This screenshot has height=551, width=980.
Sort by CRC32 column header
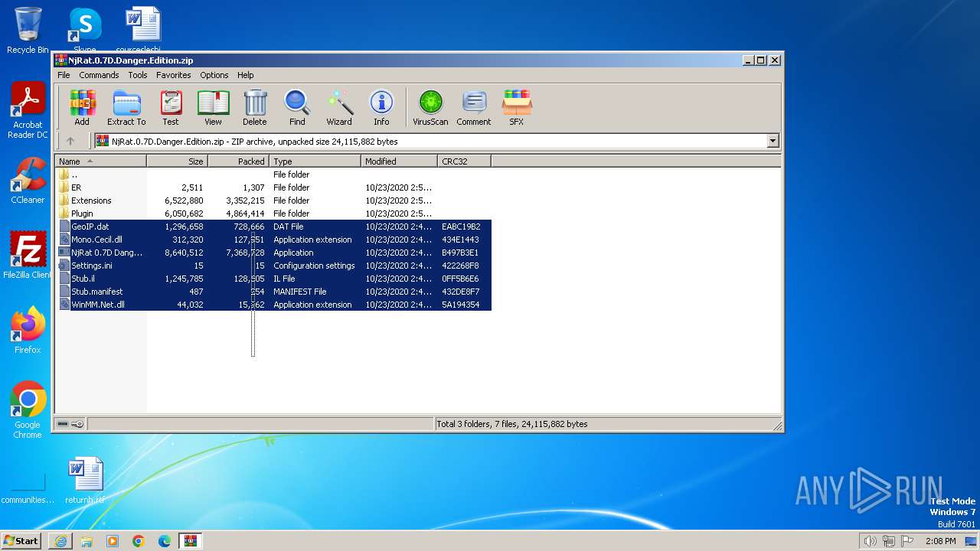coord(464,161)
